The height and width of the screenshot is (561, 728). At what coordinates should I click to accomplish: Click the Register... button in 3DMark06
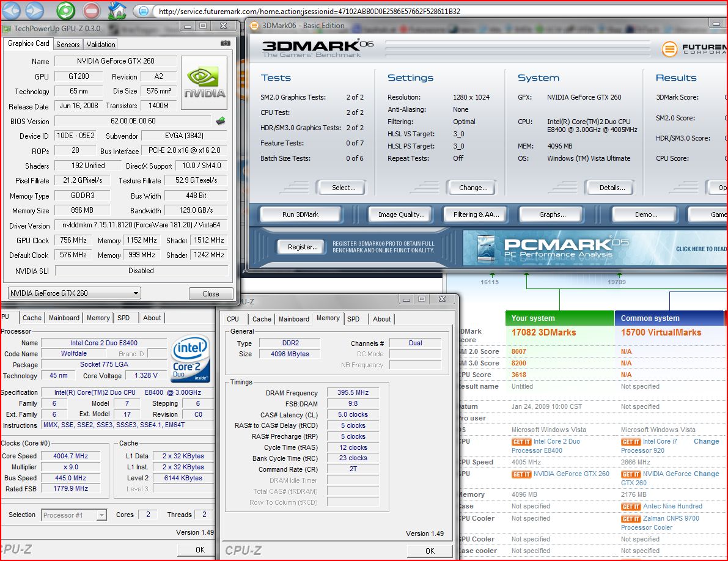[x=303, y=247]
